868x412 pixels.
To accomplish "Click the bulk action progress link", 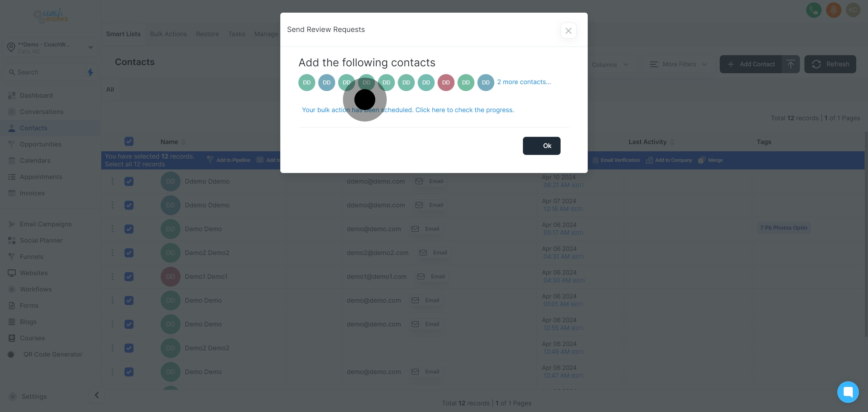I will click(x=408, y=110).
